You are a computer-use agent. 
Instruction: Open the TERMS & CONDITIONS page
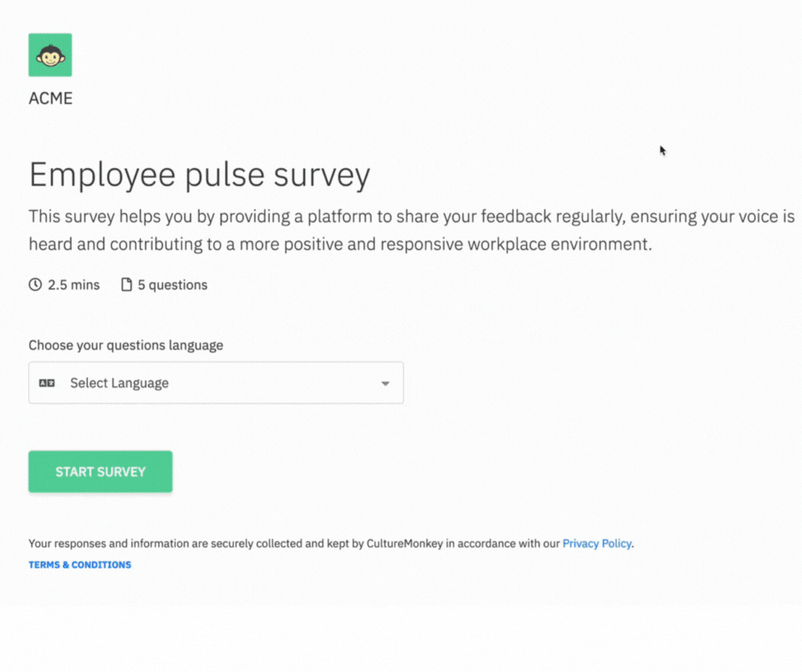(79, 565)
